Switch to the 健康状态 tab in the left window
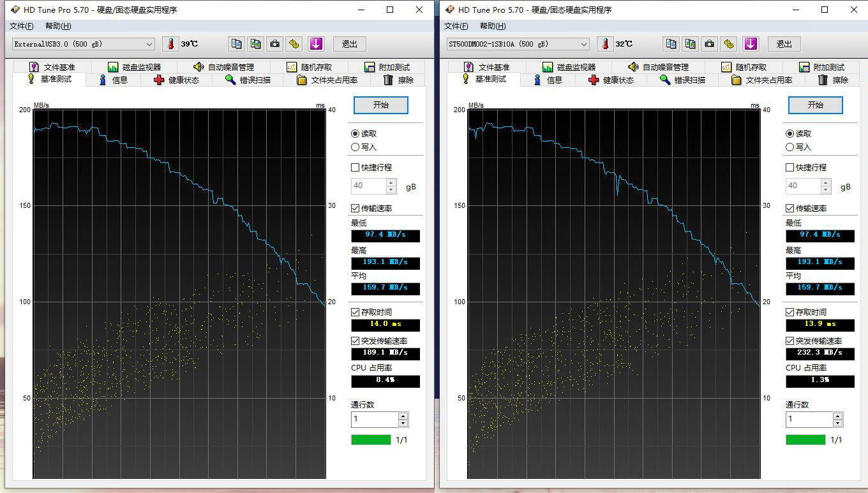Viewport: 868px width, 493px height. click(176, 80)
